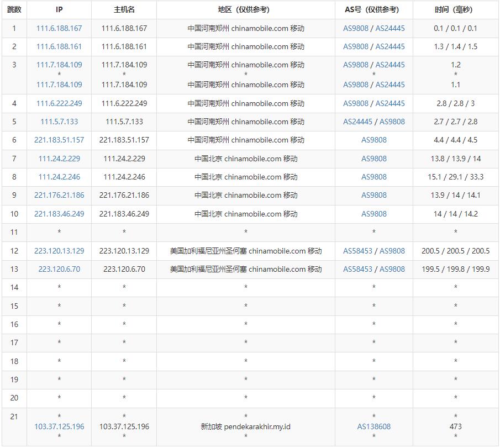Open IP link 223.120.6.70
The image size is (500, 448).
pos(59,269)
